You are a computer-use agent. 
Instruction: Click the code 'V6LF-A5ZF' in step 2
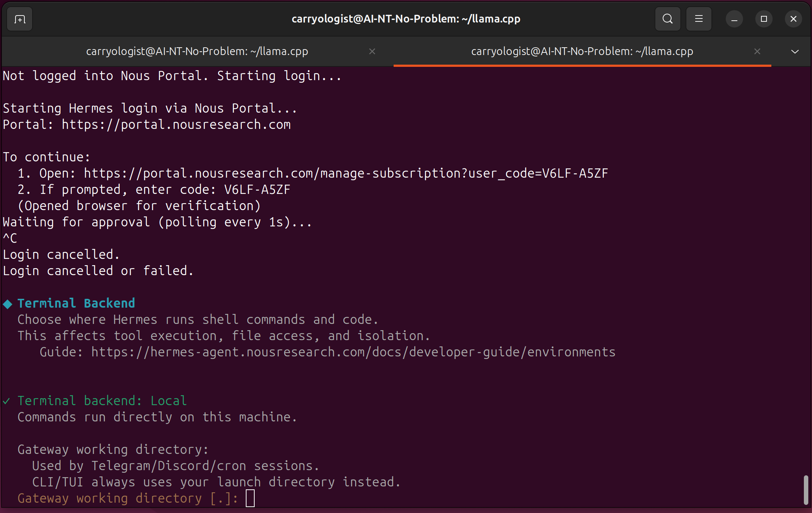click(x=257, y=190)
